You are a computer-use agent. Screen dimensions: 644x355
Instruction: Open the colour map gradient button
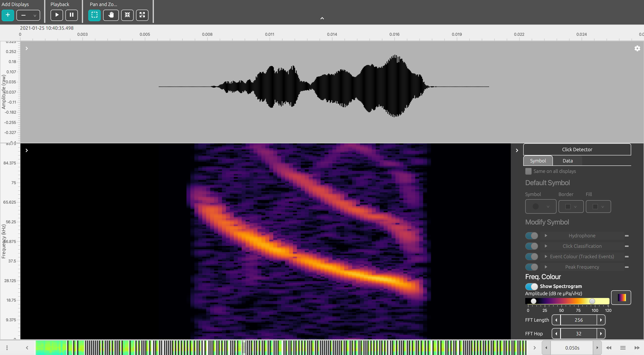coord(621,297)
